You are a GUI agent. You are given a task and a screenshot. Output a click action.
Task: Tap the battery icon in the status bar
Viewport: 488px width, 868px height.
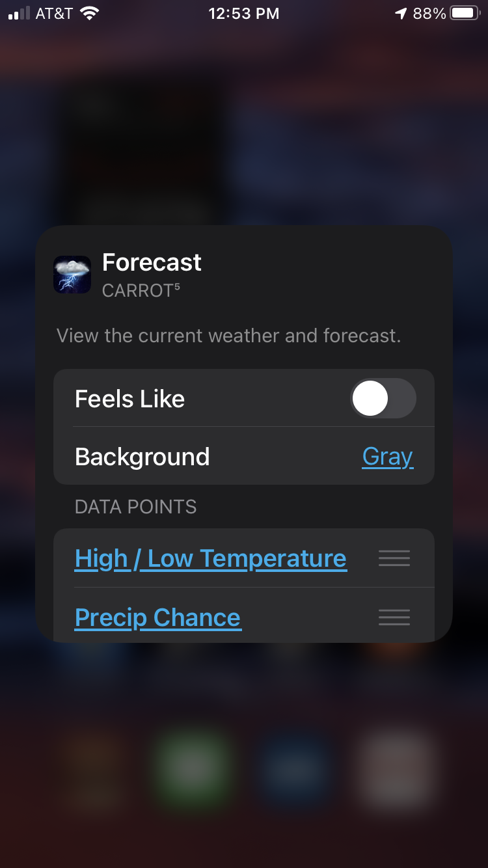465,14
